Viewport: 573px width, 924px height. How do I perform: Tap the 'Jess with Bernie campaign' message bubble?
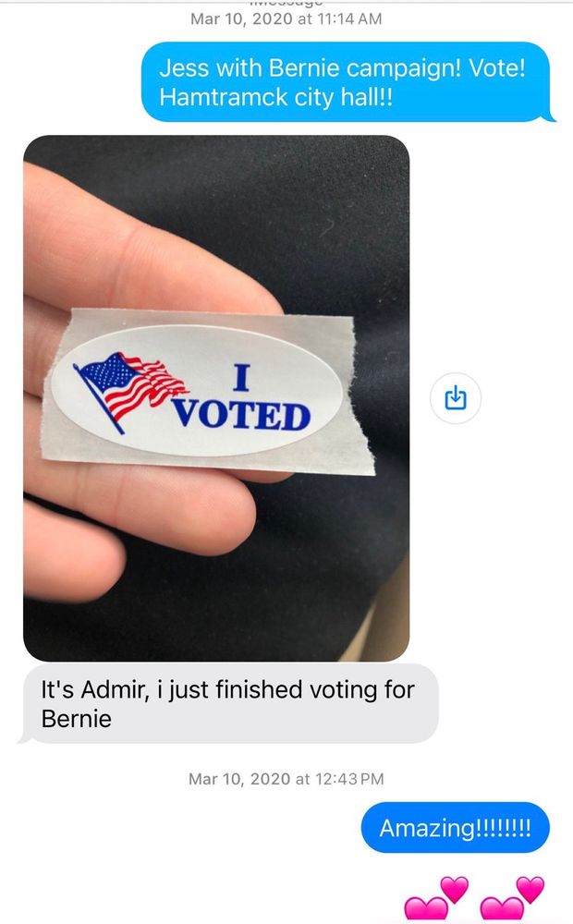point(347,82)
